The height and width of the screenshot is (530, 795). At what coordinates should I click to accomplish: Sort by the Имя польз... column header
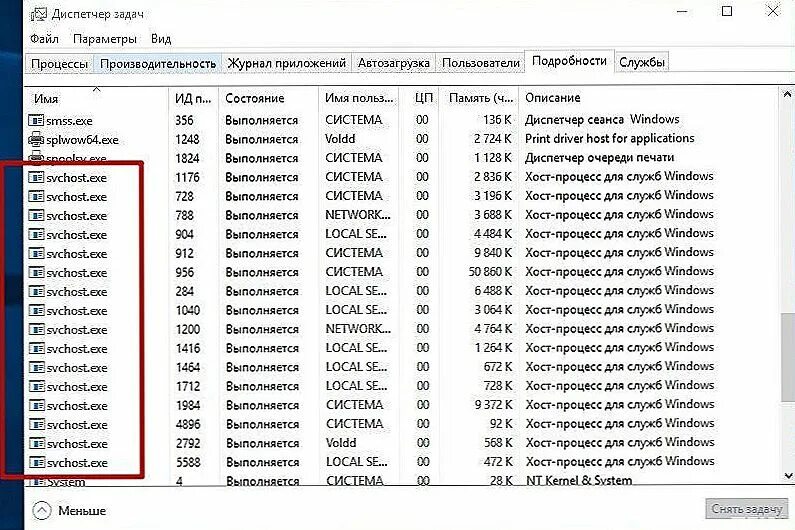pyautogui.click(x=359, y=98)
